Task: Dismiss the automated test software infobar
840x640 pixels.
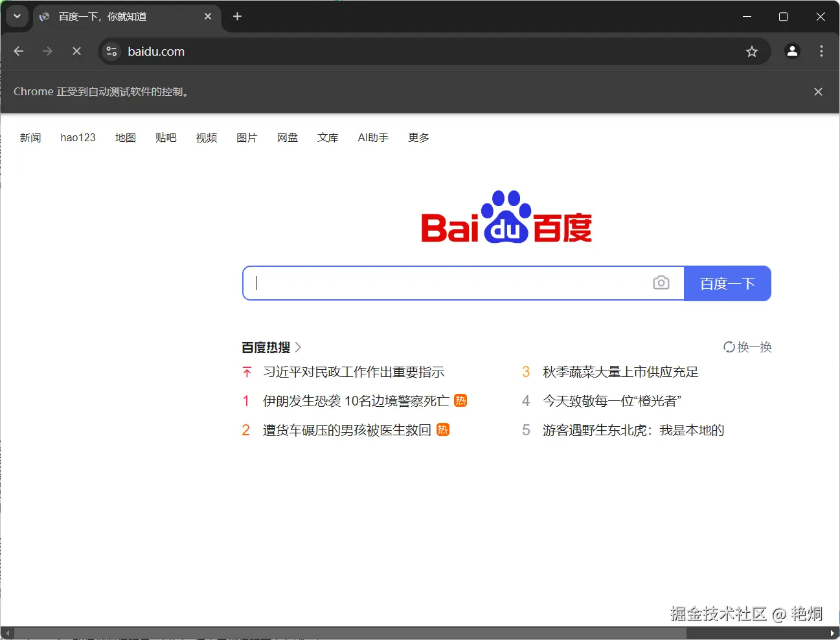Action: pos(818,92)
